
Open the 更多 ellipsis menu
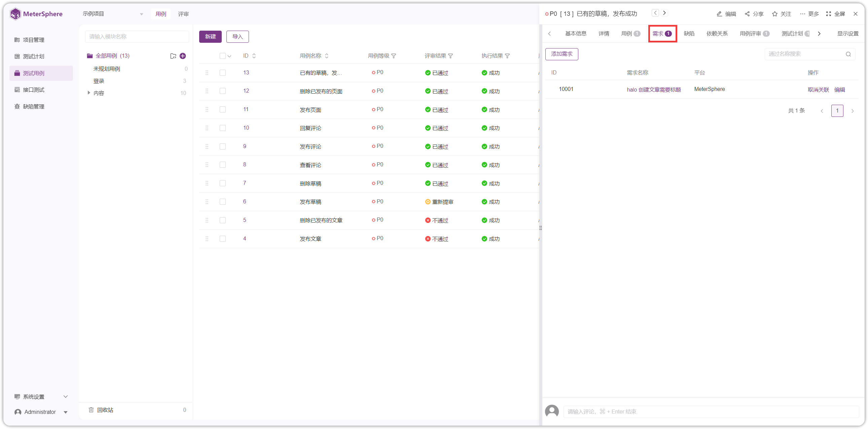(x=802, y=14)
